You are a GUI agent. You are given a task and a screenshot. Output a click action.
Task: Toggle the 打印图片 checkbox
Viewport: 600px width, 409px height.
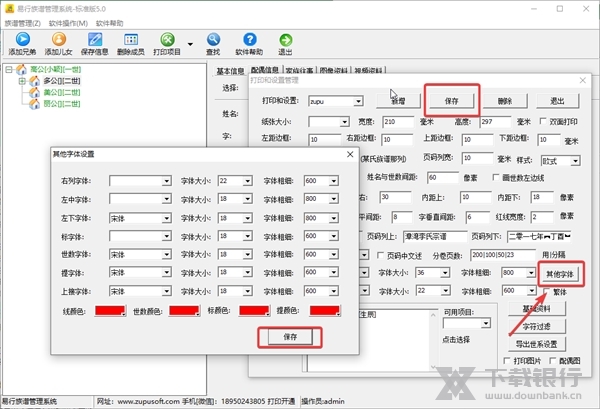tap(507, 360)
